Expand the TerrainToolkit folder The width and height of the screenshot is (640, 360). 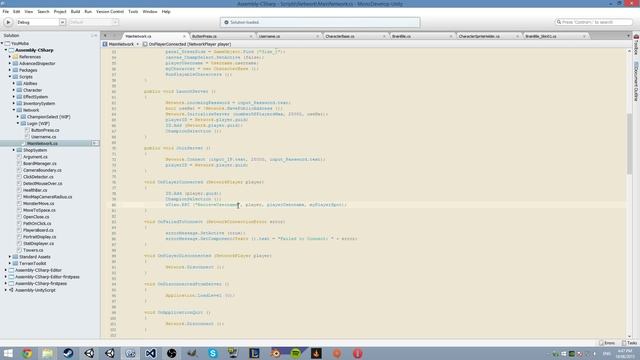coord(10,263)
